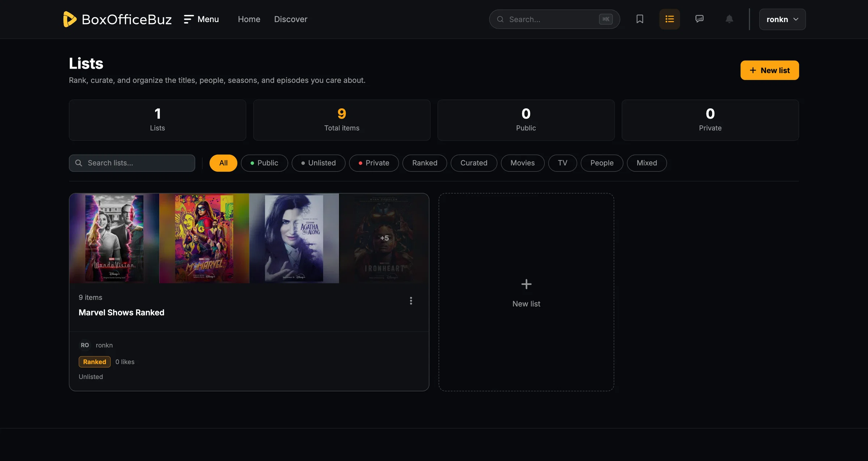Click the Ranked badge on list card
This screenshot has height=461, width=868.
95,362
